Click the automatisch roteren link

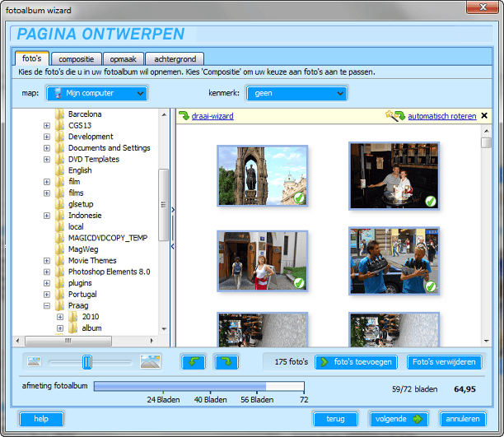click(442, 116)
